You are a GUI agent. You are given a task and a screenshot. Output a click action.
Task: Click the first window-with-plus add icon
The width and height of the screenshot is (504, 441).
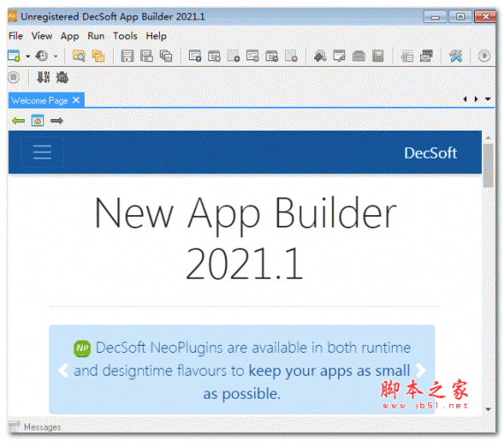195,56
